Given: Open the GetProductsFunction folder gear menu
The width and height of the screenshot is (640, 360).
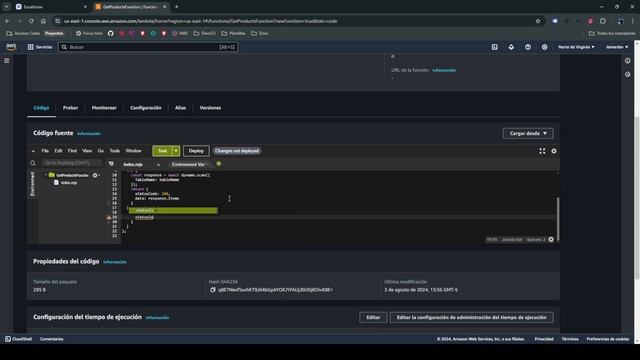Looking at the screenshot, I should tap(95, 175).
